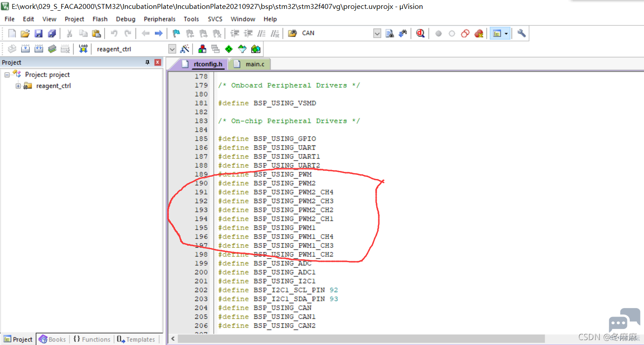The height and width of the screenshot is (345, 644).
Task: Click the Save file toolbar icon
Action: point(38,33)
